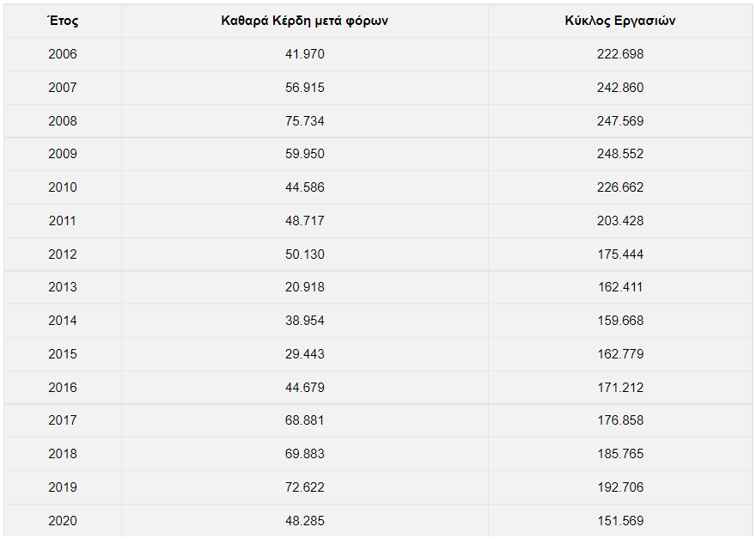Select the turnover value 175.444

coord(620,254)
